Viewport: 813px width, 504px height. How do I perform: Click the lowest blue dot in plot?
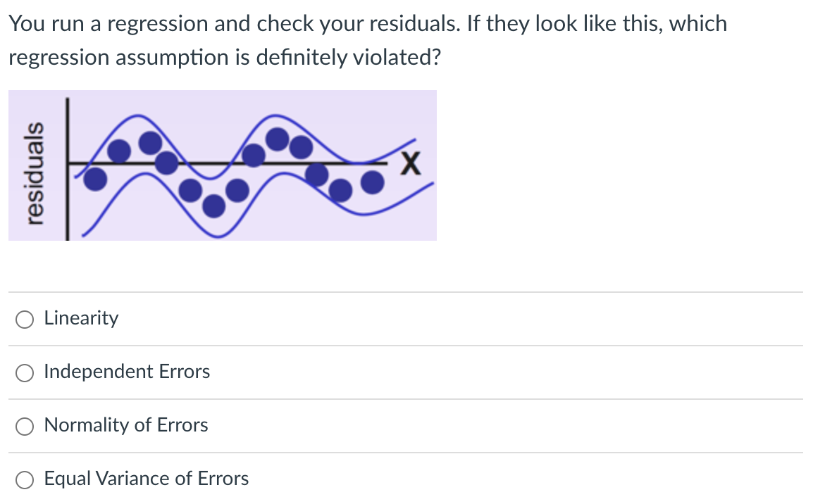(x=213, y=205)
